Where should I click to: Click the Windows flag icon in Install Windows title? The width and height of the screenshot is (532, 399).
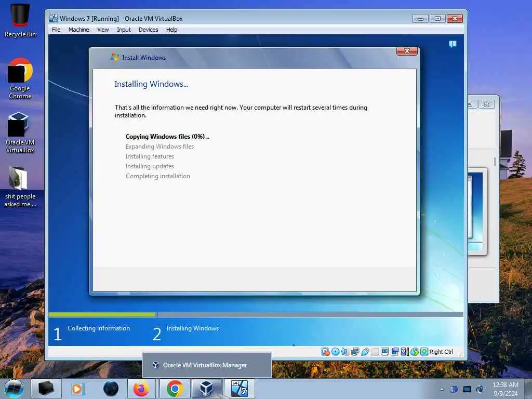pyautogui.click(x=115, y=57)
